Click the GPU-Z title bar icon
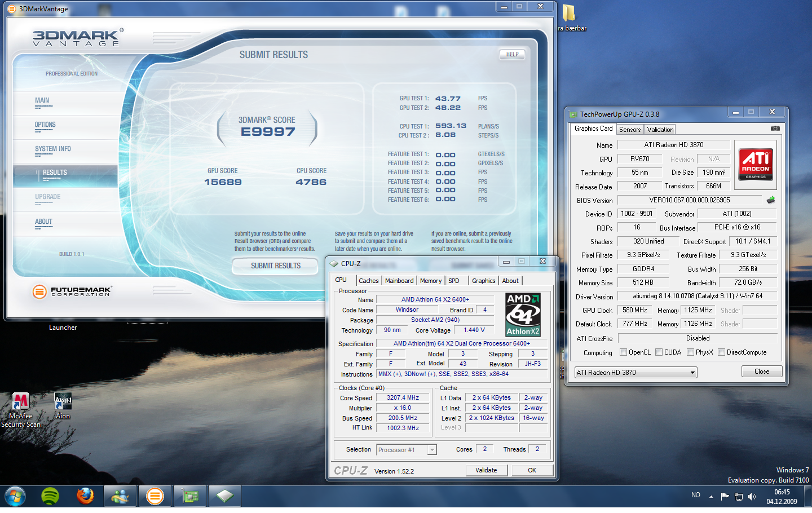 [573, 114]
